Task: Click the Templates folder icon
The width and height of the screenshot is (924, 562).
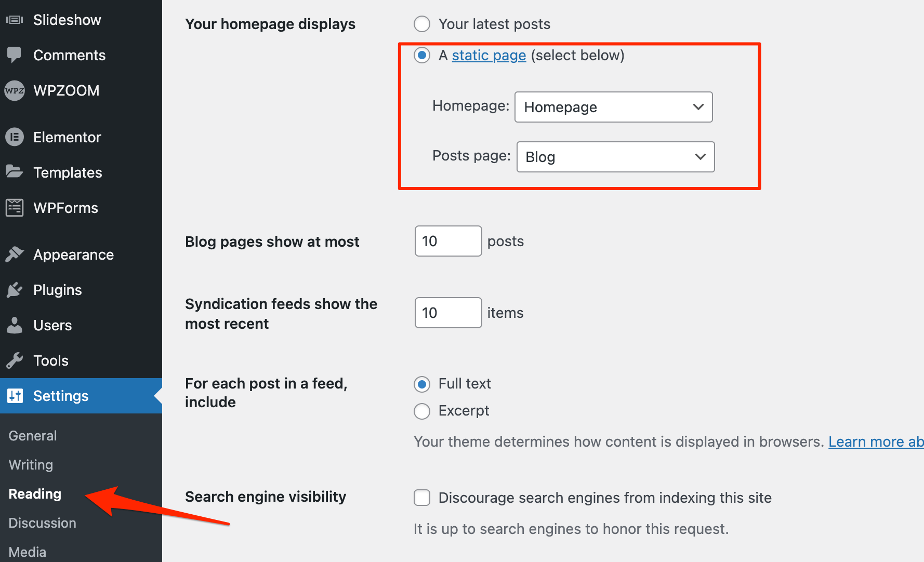Action: (x=15, y=172)
